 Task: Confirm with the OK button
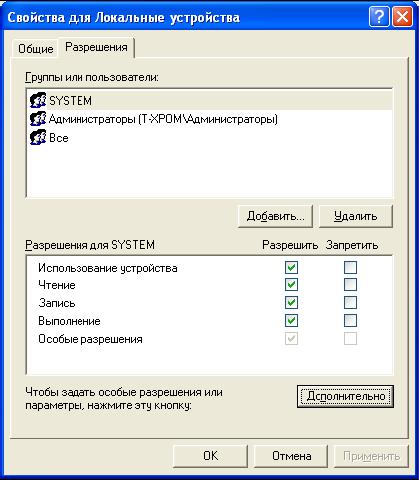(x=210, y=456)
